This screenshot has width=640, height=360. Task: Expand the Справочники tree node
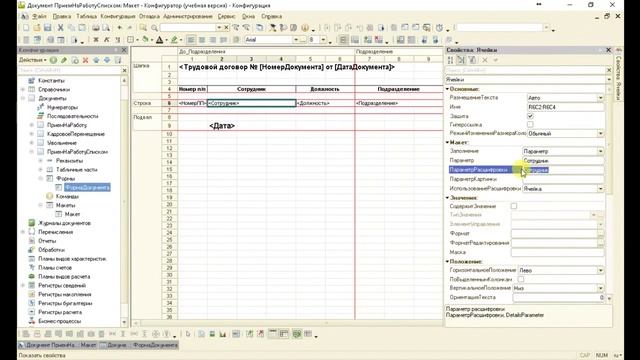coord(23,89)
